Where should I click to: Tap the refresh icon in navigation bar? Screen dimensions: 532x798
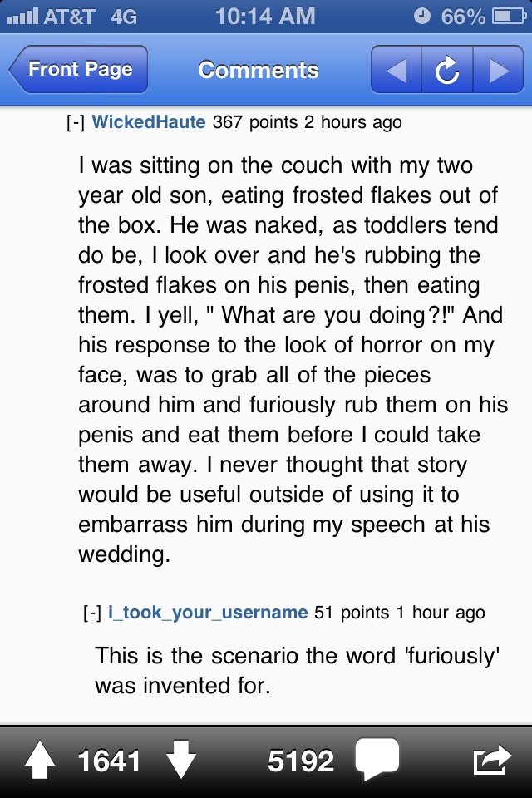tap(447, 70)
